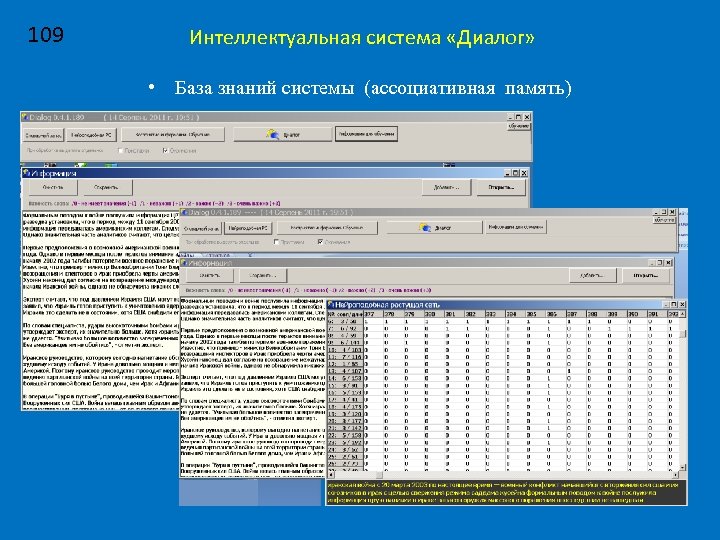Click the title bar icon of the Нейроподобная растущая сеть window
Image resolution: width=720 pixels, height=540 pixels.
(x=331, y=304)
